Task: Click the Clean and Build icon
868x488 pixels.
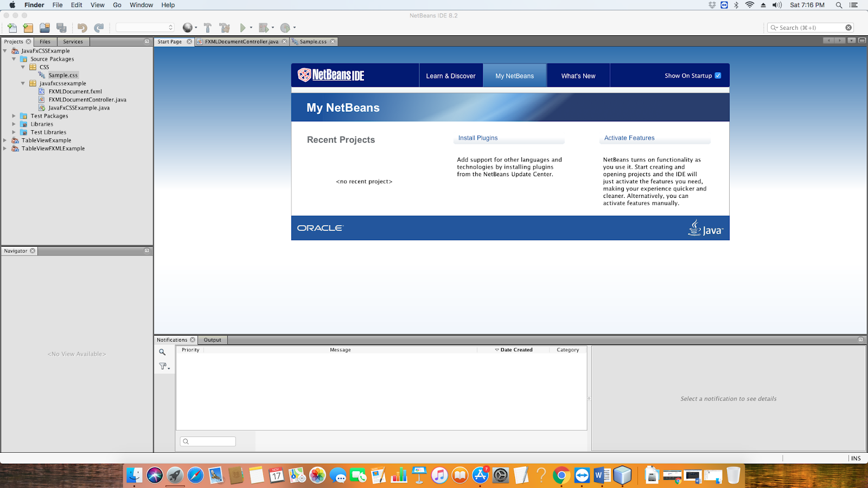Action: pos(225,28)
